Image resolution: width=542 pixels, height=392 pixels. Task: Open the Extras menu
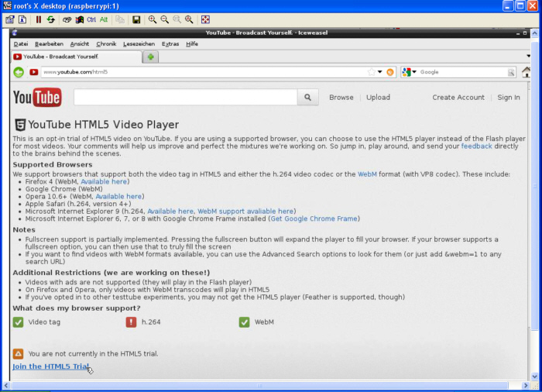[170, 44]
